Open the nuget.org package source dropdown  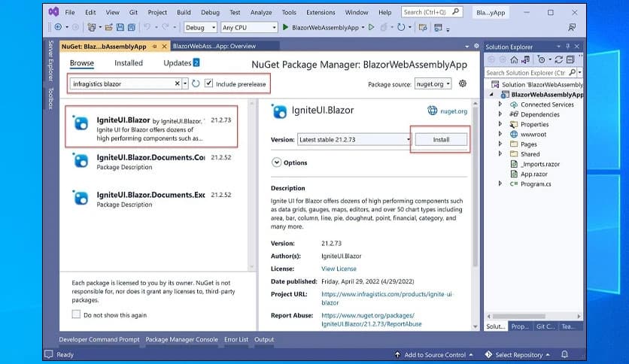tap(433, 83)
